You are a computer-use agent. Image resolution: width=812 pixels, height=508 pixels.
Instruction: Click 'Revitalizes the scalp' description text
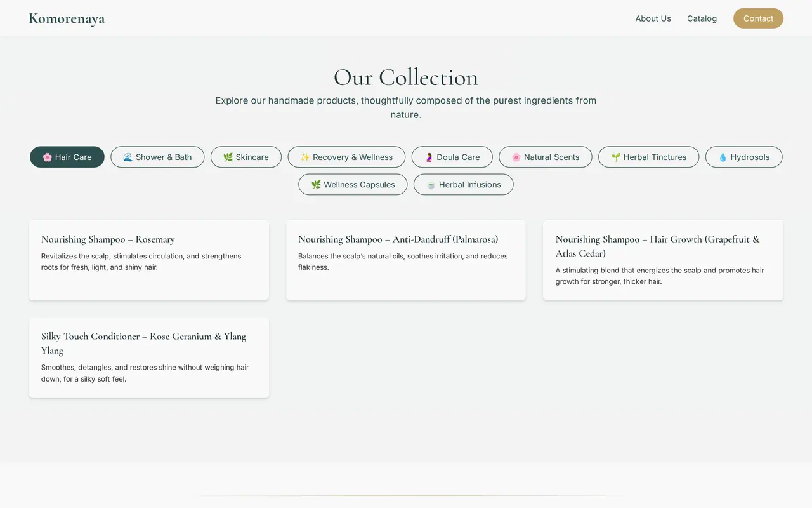coord(141,262)
